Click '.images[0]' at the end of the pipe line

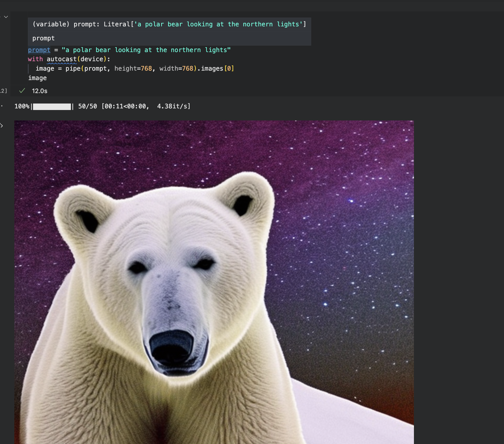216,69
